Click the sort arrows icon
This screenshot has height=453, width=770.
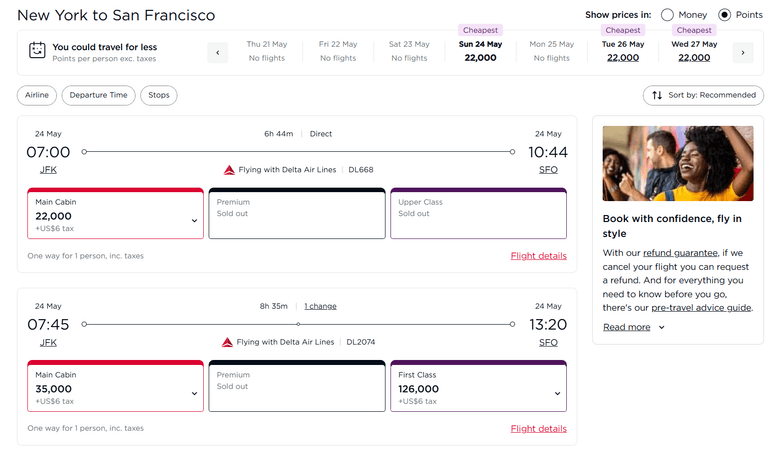pyautogui.click(x=657, y=96)
